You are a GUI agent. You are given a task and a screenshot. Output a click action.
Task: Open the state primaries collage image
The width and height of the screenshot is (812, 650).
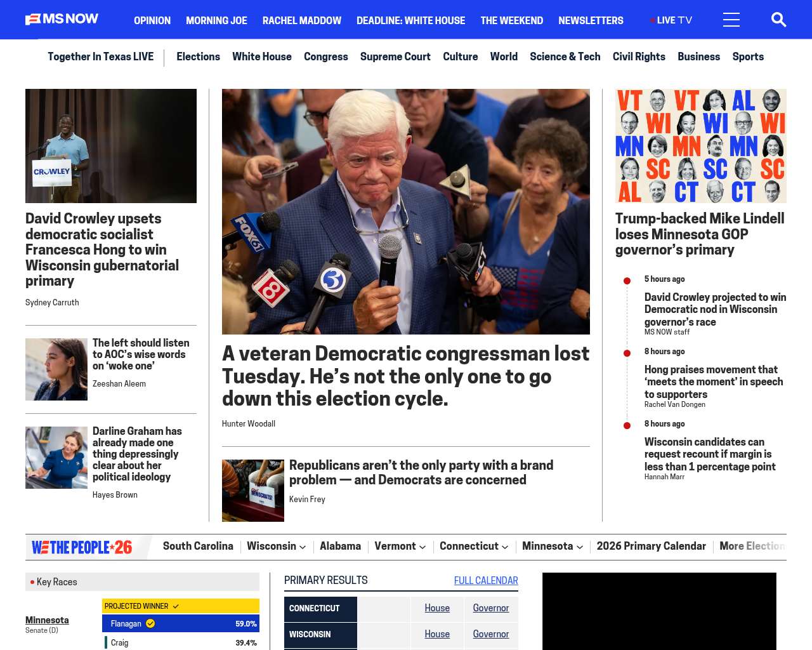[x=701, y=146]
